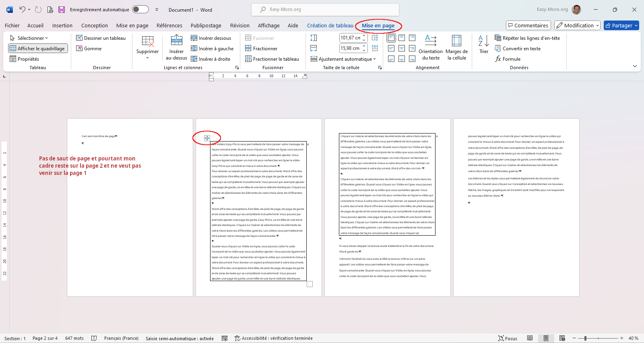
Task: Open the Supprimer dropdown
Action: [147, 48]
